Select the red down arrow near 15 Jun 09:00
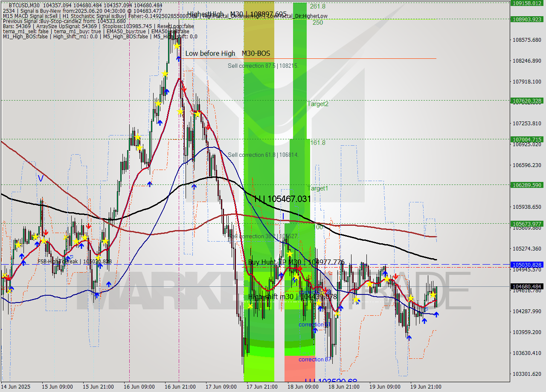546x392 pixels. pos(46,232)
